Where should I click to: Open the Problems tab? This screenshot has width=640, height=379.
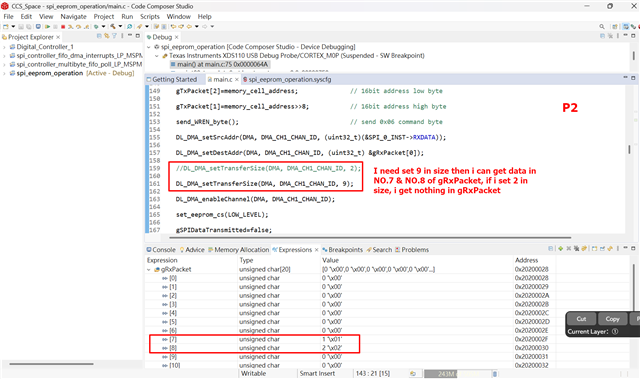412,250
